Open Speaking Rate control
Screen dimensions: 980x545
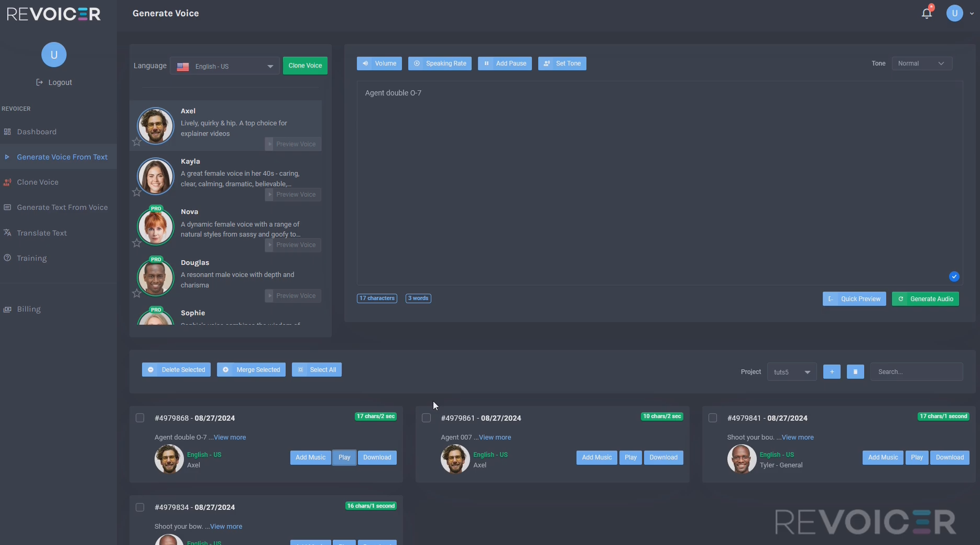point(440,63)
